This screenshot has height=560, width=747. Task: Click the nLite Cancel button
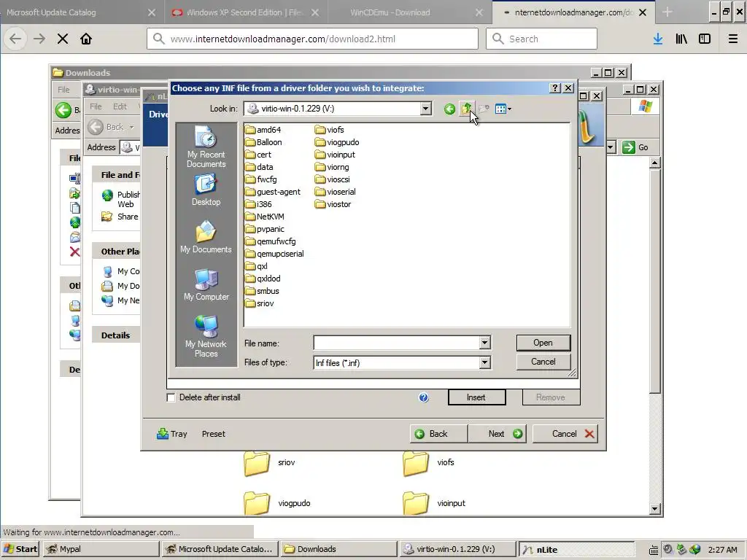click(x=565, y=434)
